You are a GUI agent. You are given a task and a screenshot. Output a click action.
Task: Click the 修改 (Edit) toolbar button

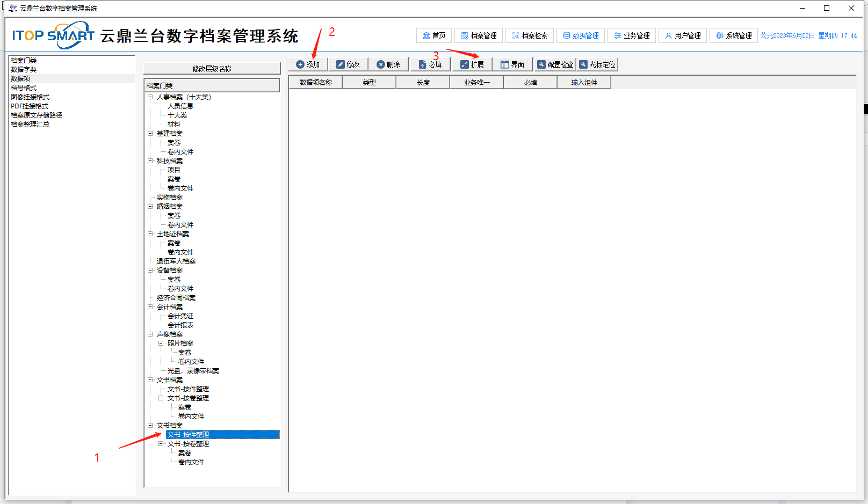click(x=348, y=64)
